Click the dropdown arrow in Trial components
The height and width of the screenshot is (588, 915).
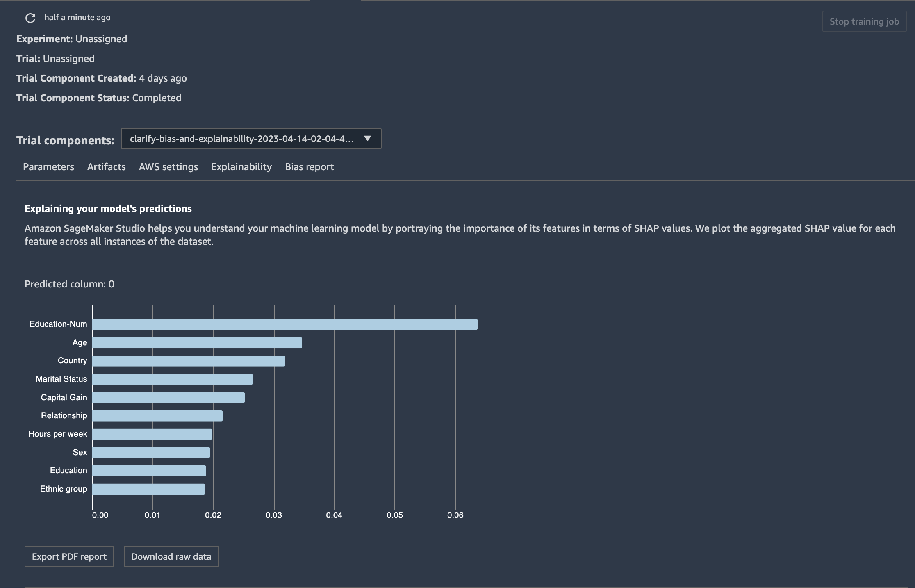(368, 139)
